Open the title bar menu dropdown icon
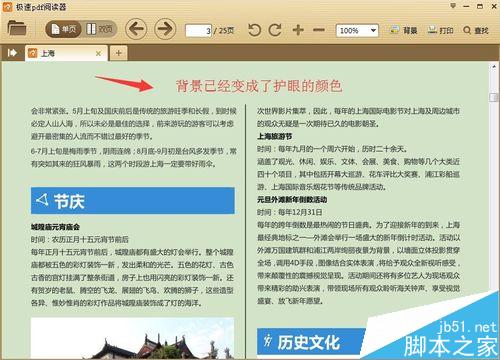Image resolution: width=500 pixels, height=360 pixels. pyautogui.click(x=453, y=6)
